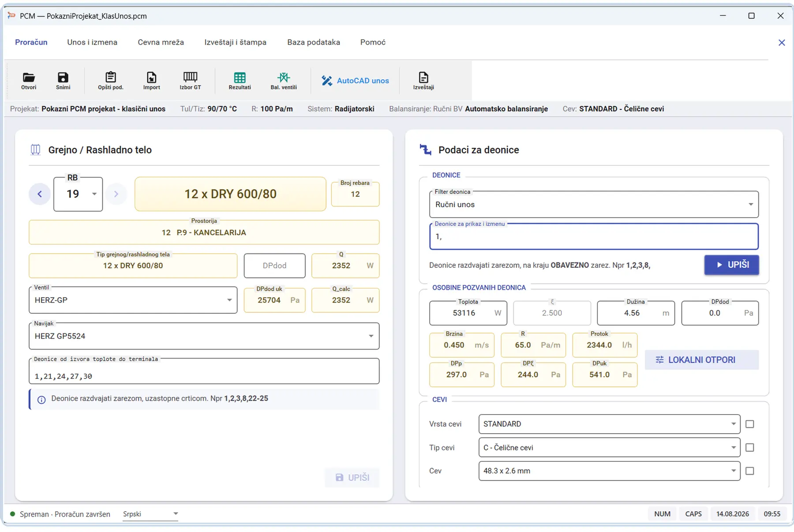794x532 pixels.
Task: Open the Cev 48.3 x 2.6 mm dropdown
Action: 609,471
